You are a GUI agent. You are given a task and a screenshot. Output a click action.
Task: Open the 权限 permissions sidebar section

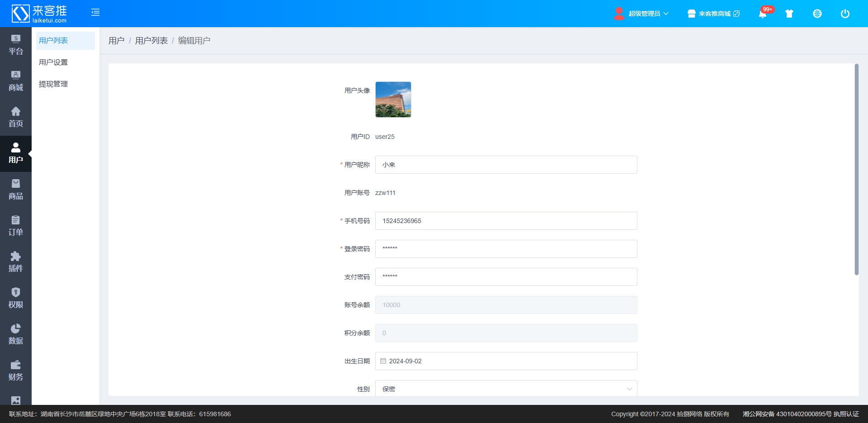16,298
